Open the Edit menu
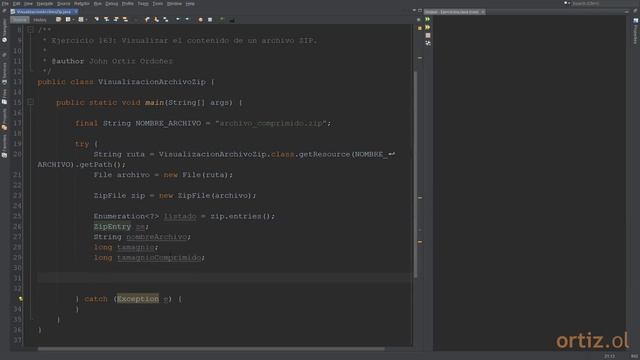The width and height of the screenshot is (640, 360). point(16,4)
